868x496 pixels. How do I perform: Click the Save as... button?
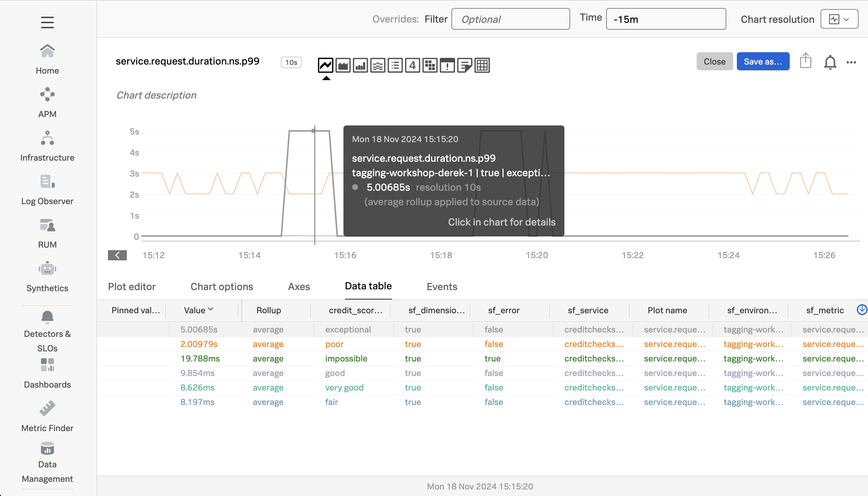763,62
